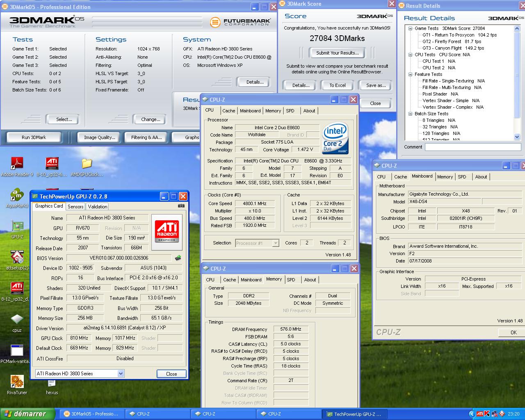Open Adobe Reader 9 desktop icon

coord(17,163)
